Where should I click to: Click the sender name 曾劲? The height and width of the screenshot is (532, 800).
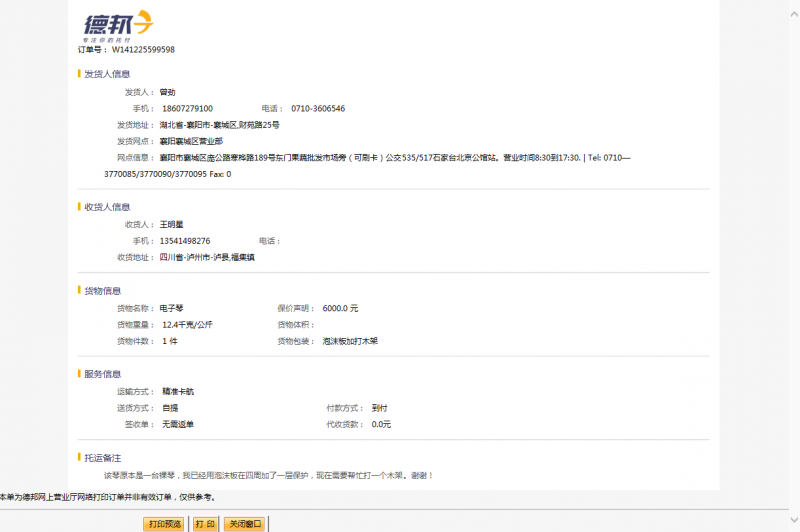(x=167, y=92)
